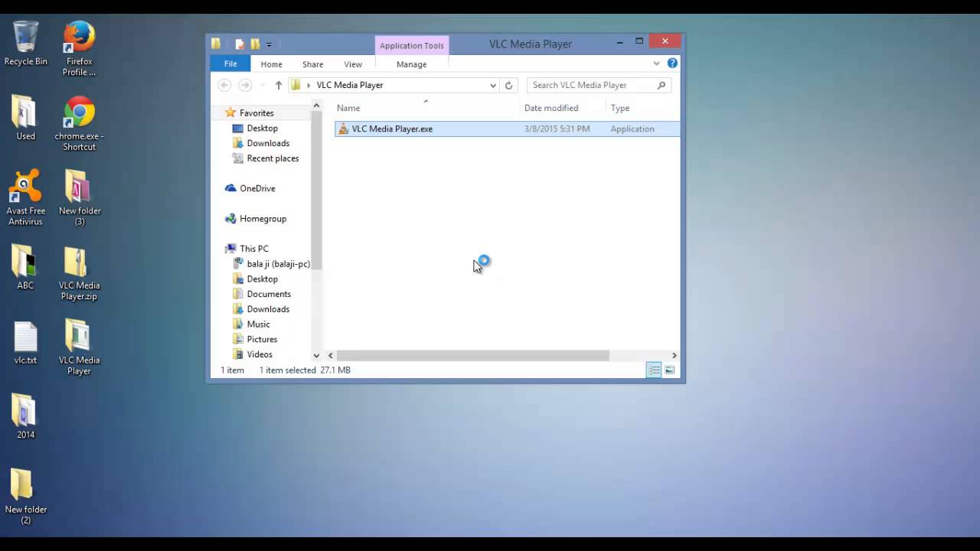
Task: Select Favorites in the navigation pane
Action: pos(256,112)
